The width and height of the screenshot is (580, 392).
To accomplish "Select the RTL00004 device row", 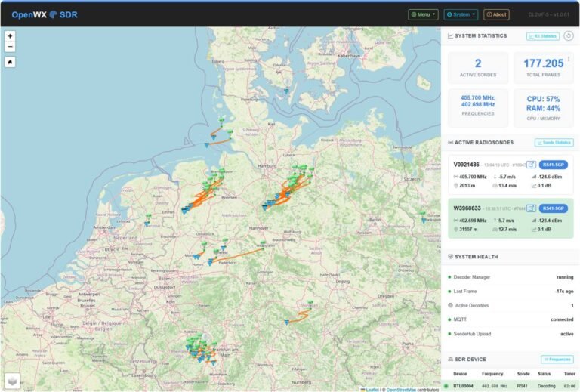I will click(511, 386).
